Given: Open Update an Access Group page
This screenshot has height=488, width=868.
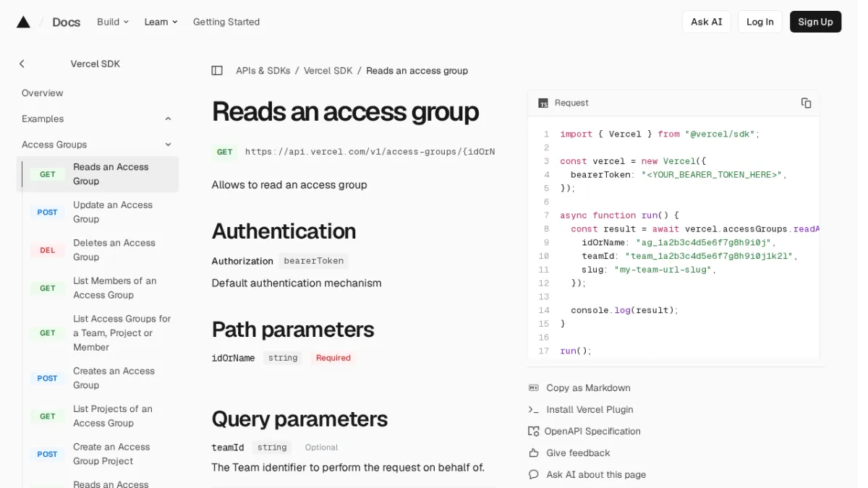Looking at the screenshot, I should 113,212.
